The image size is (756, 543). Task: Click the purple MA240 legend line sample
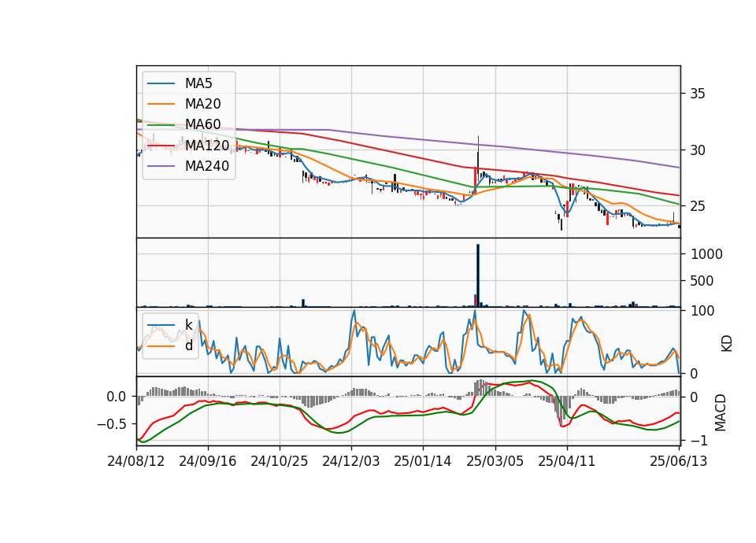coord(161,166)
